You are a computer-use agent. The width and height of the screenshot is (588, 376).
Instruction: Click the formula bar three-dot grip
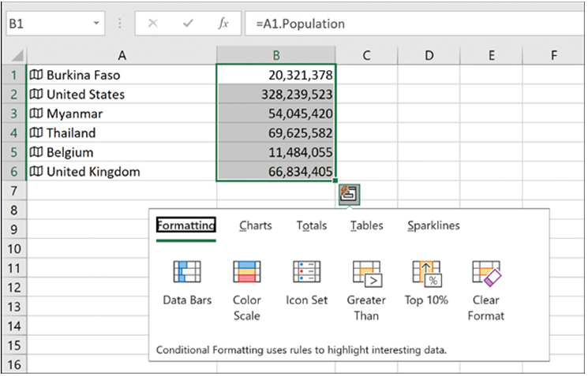[x=120, y=24]
